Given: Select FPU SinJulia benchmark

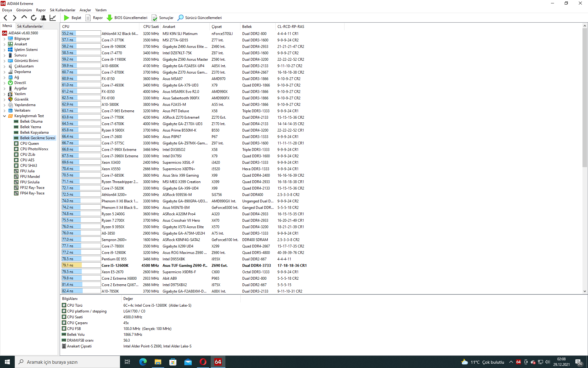Looking at the screenshot, I should pos(30,182).
